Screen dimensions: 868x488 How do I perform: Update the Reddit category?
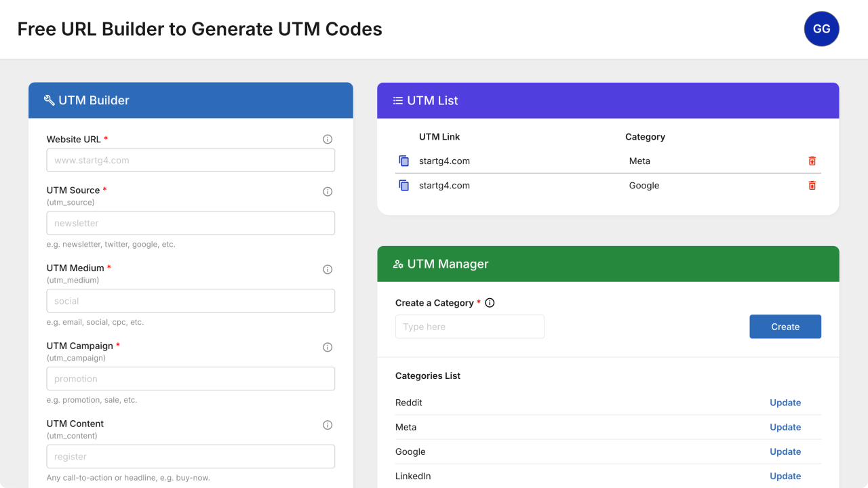click(785, 403)
